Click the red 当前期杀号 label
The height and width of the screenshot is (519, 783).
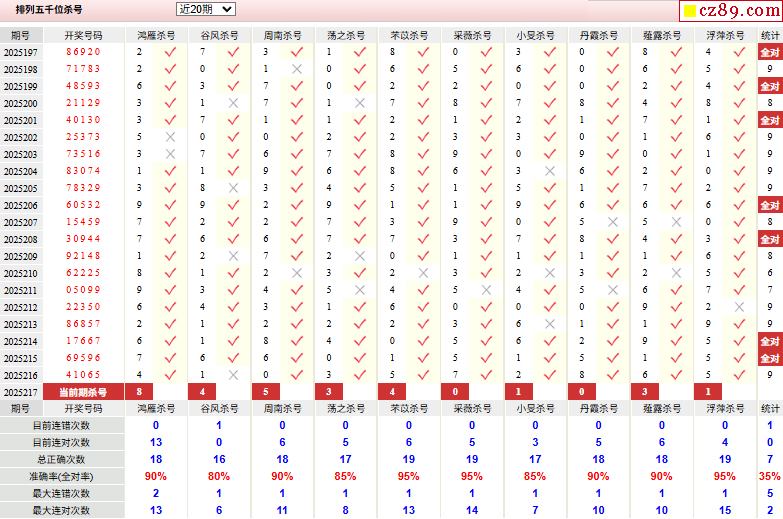click(x=83, y=392)
